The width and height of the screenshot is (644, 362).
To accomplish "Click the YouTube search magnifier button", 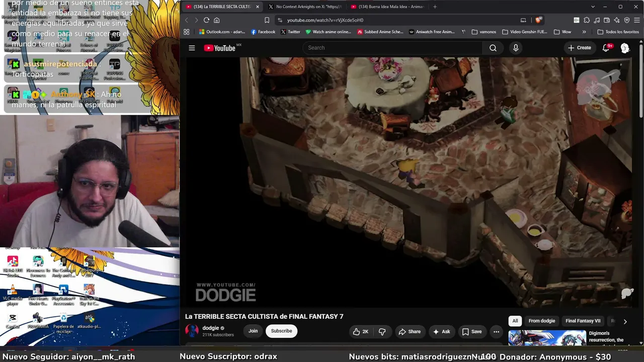I will click(x=493, y=48).
